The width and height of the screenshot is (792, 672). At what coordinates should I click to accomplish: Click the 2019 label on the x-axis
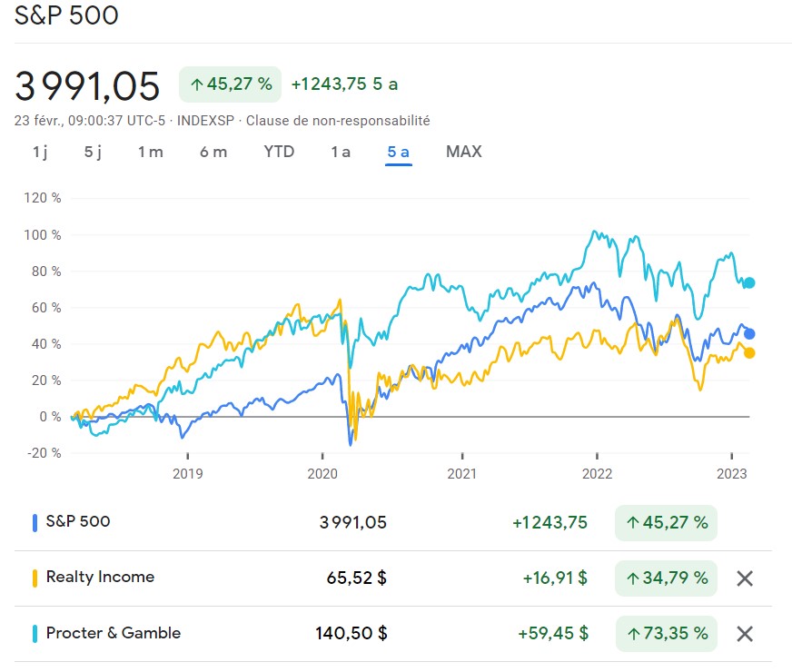tap(187, 474)
